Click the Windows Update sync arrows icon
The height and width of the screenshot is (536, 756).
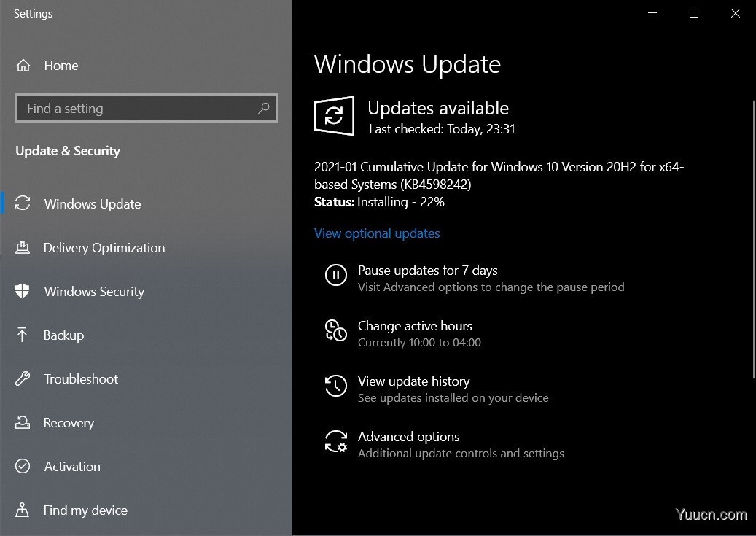[23, 203]
